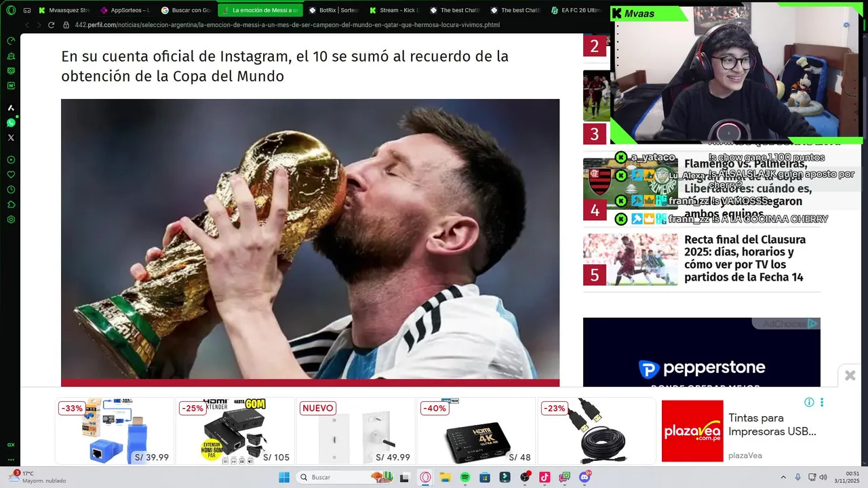This screenshot has width=868, height=488.
Task: Open Task View from the taskbar
Action: pos(405,477)
